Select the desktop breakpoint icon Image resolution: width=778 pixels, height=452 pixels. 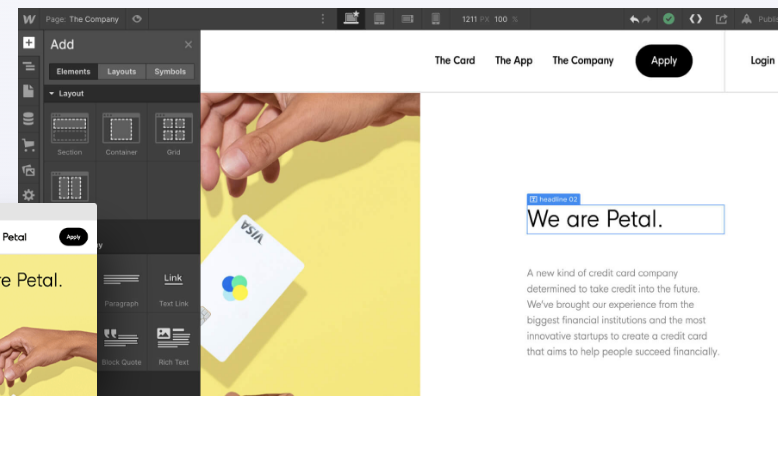351,18
